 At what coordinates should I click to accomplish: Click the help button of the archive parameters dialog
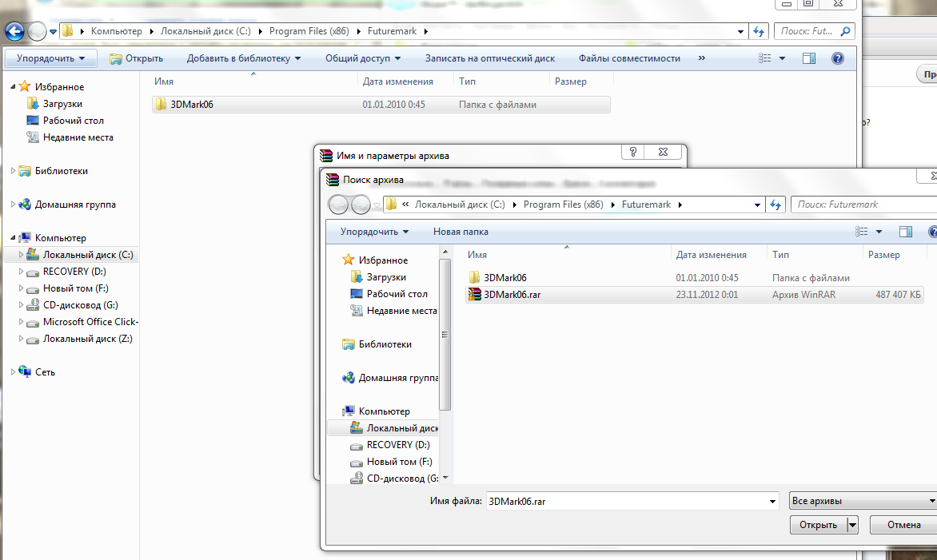click(x=633, y=152)
